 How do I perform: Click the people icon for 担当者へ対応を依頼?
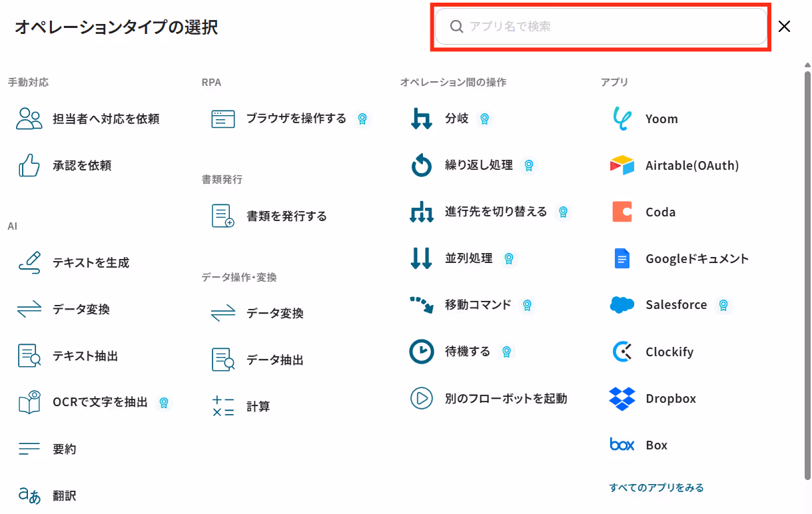pos(29,119)
